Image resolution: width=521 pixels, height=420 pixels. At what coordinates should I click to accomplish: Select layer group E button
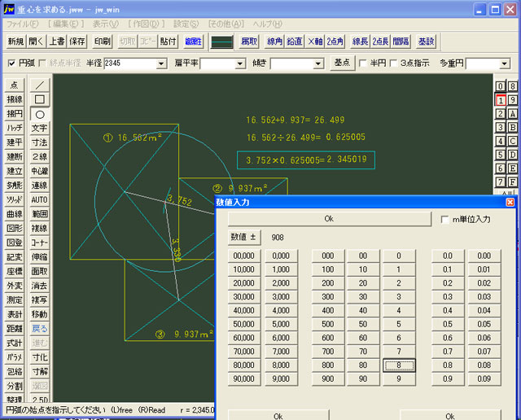pyautogui.click(x=512, y=168)
